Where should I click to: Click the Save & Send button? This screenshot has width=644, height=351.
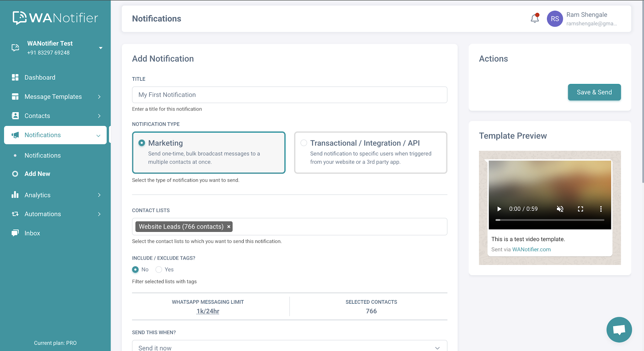(594, 92)
